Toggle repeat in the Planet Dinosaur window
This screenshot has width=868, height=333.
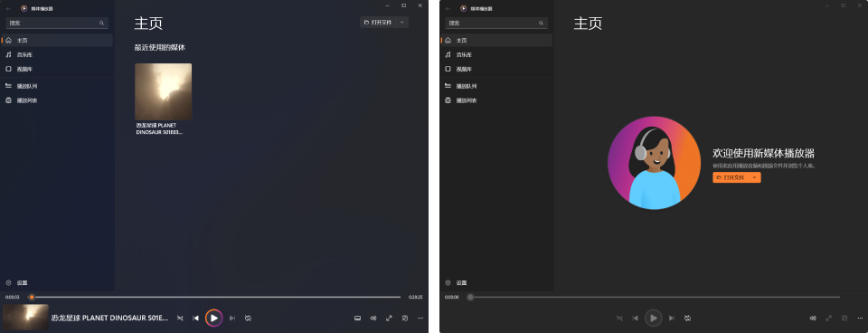point(248,318)
